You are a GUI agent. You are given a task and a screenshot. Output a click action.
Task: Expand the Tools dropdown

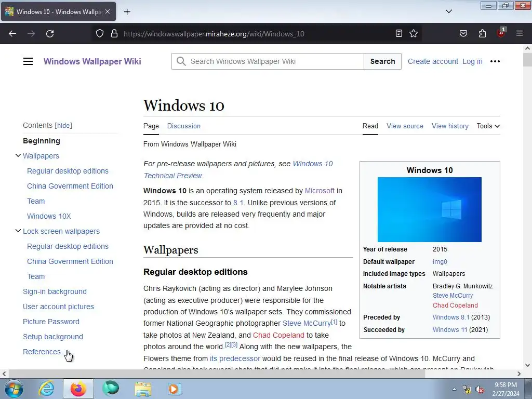[x=488, y=126]
